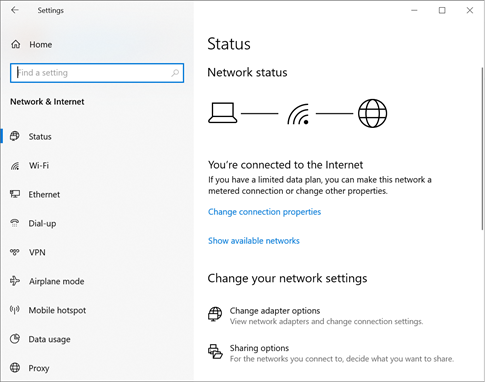This screenshot has height=382, width=485.
Task: Click the Dial-up phone icon
Action: [x=15, y=223]
